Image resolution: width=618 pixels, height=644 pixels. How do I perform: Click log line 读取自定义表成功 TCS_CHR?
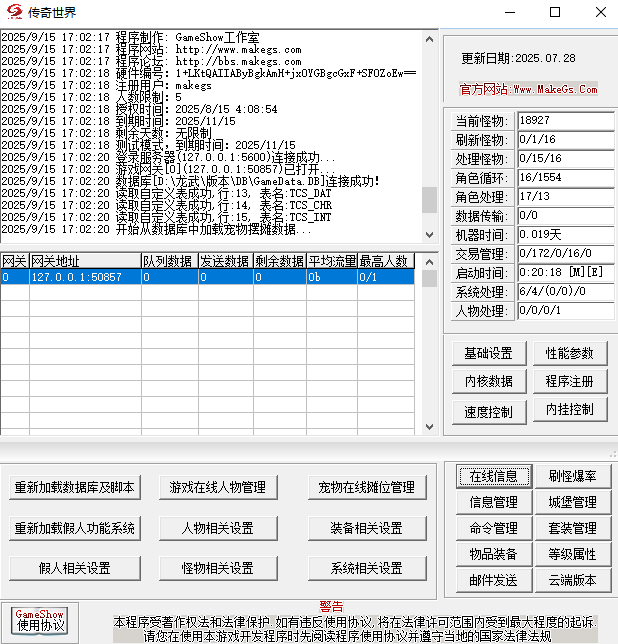click(166, 205)
